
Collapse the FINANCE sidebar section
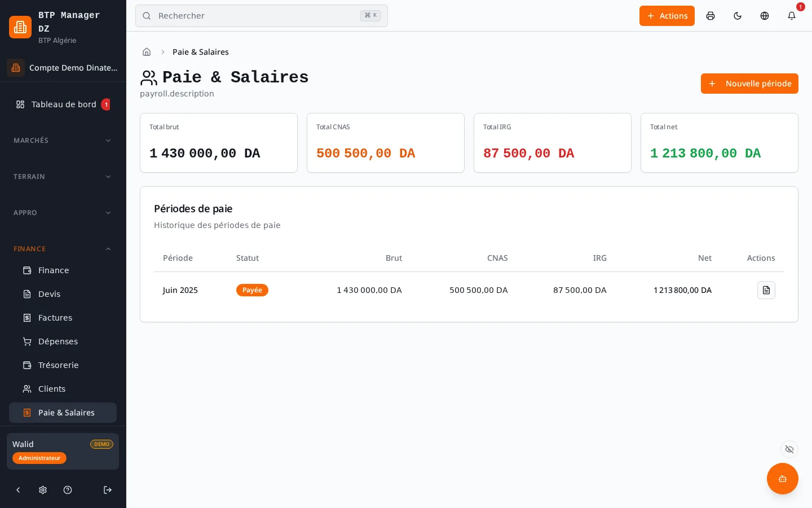tap(63, 249)
